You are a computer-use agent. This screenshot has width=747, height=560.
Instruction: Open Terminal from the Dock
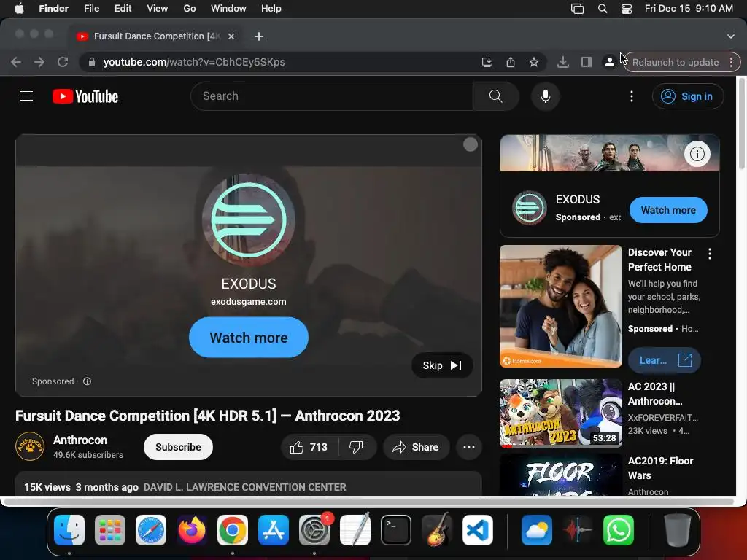tap(396, 530)
